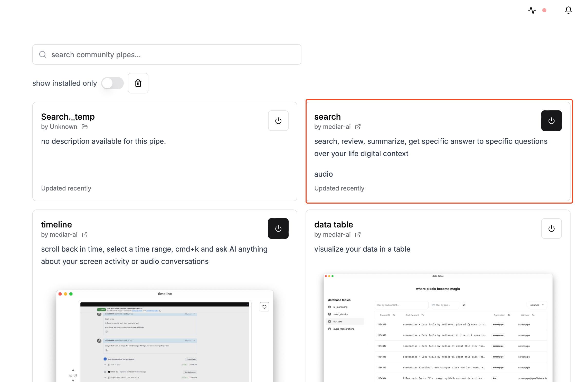
Task: Toggle show installed only switch
Action: click(112, 83)
